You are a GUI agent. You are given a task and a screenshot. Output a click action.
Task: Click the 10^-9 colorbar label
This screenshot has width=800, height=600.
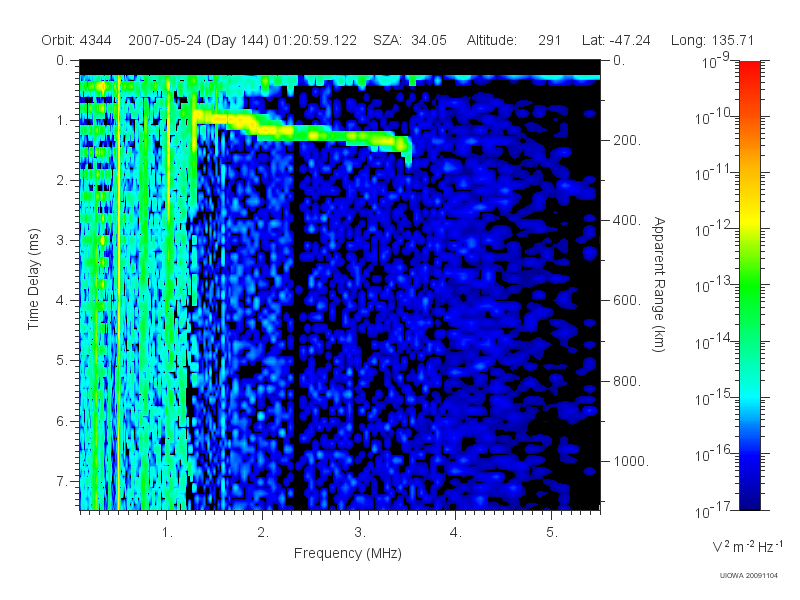click(716, 61)
